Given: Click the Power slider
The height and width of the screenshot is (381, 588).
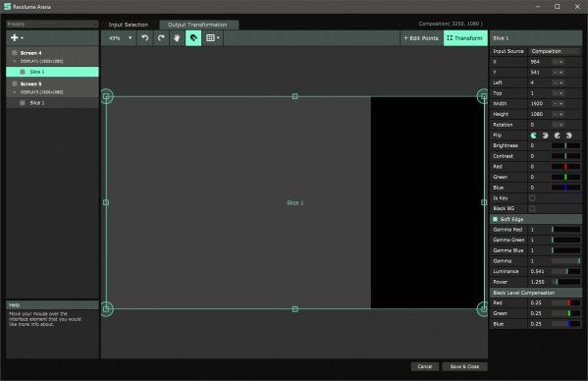Looking at the screenshot, I should click(565, 282).
